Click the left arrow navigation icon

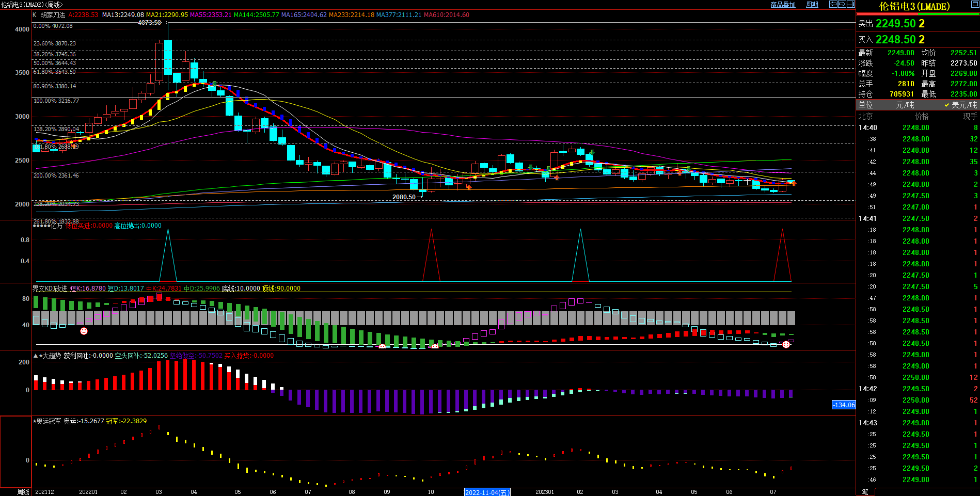(833, 4)
